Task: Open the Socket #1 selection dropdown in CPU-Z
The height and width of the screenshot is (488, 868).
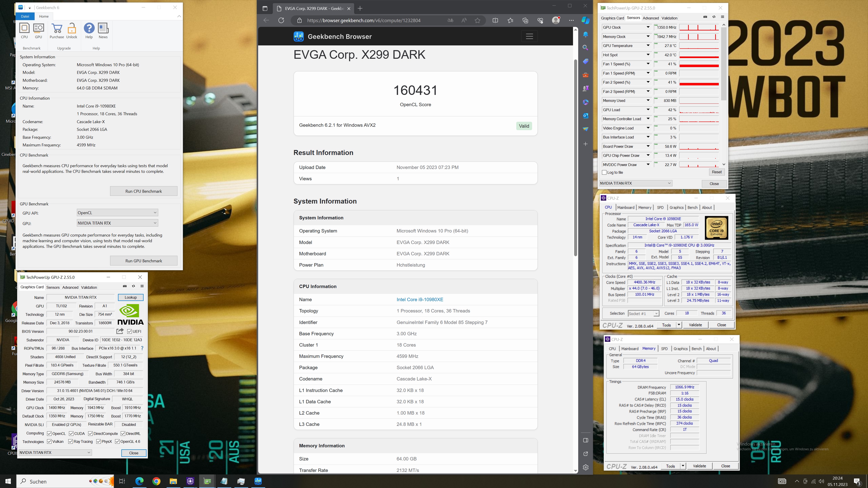Action: [643, 314]
